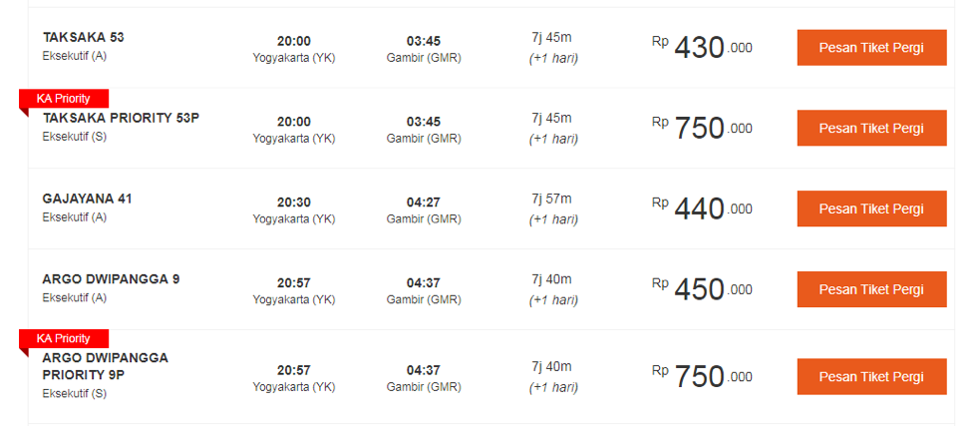Click the Rp 750.000 price of Argo Dwipangga Priority
The image size is (980, 426).
(702, 376)
